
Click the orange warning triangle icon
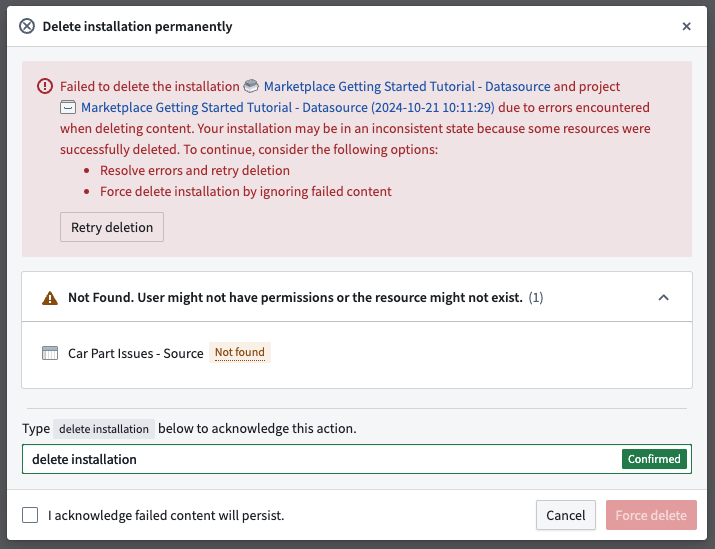50,298
